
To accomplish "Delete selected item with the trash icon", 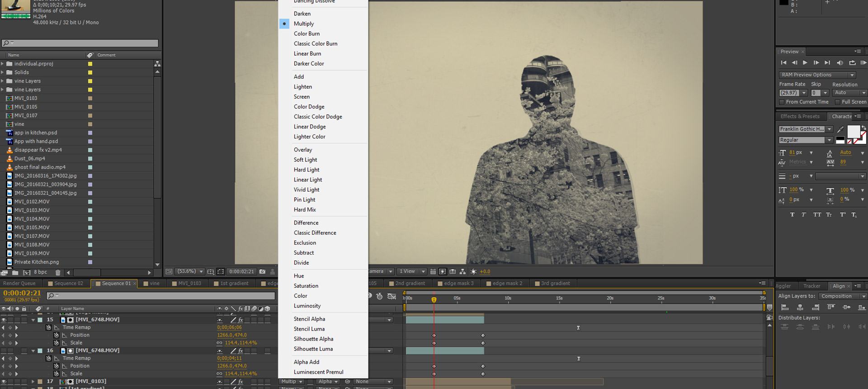I will [x=58, y=273].
